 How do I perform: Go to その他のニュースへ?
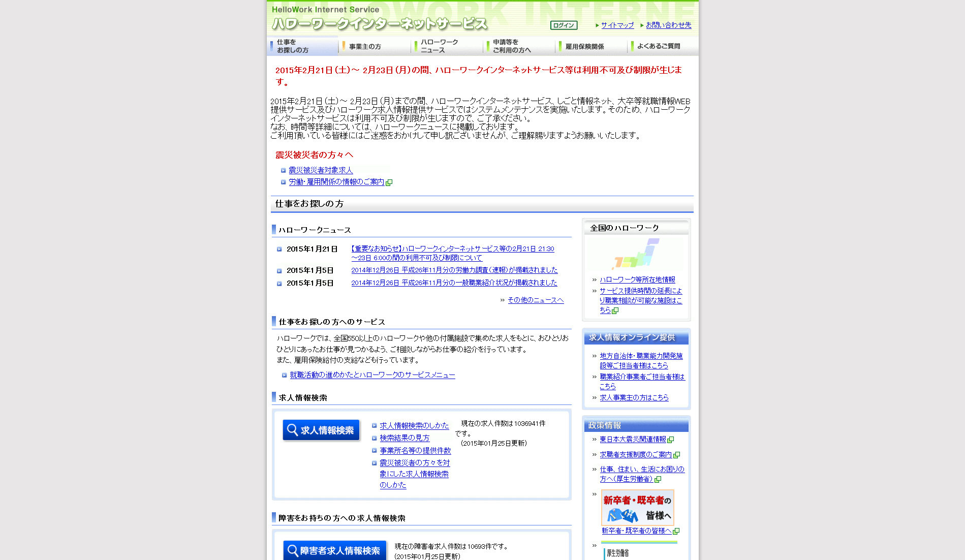point(536,300)
